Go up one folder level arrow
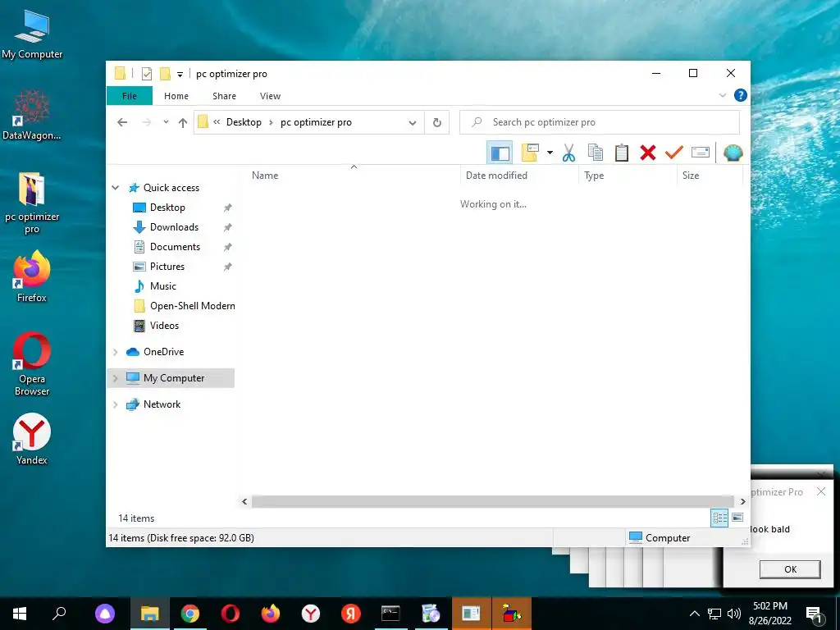 [x=183, y=123]
